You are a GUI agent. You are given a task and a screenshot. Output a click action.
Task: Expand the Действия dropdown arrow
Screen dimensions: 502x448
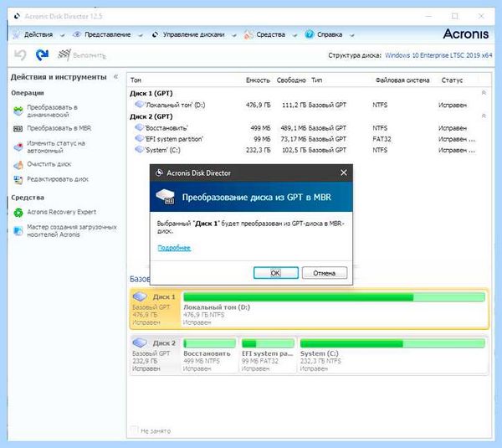[63, 35]
